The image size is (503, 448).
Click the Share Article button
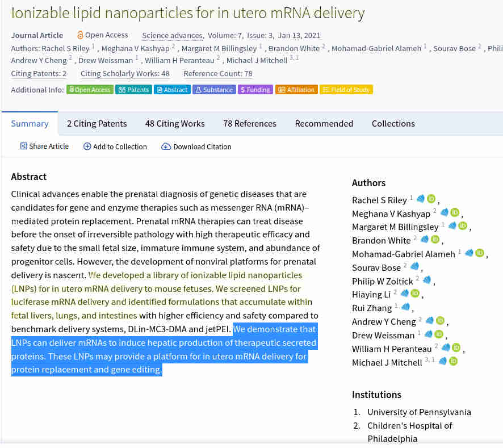[x=45, y=146]
